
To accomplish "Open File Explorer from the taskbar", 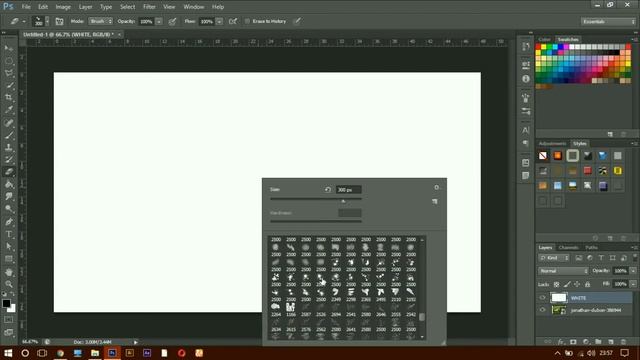I will (x=95, y=353).
